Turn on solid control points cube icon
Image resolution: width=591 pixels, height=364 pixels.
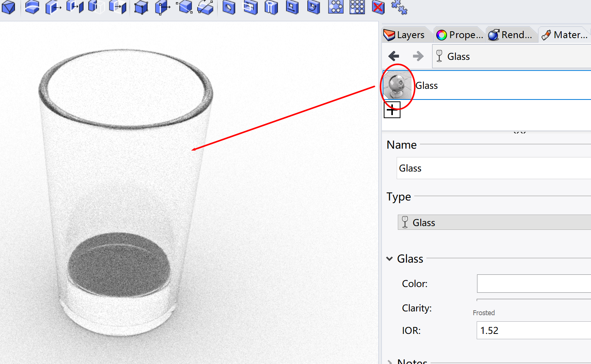point(141,7)
